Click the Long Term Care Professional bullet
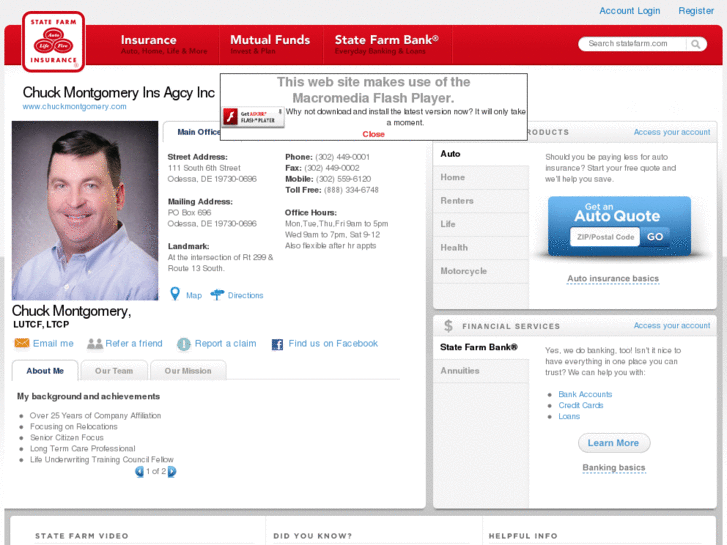 click(x=83, y=449)
